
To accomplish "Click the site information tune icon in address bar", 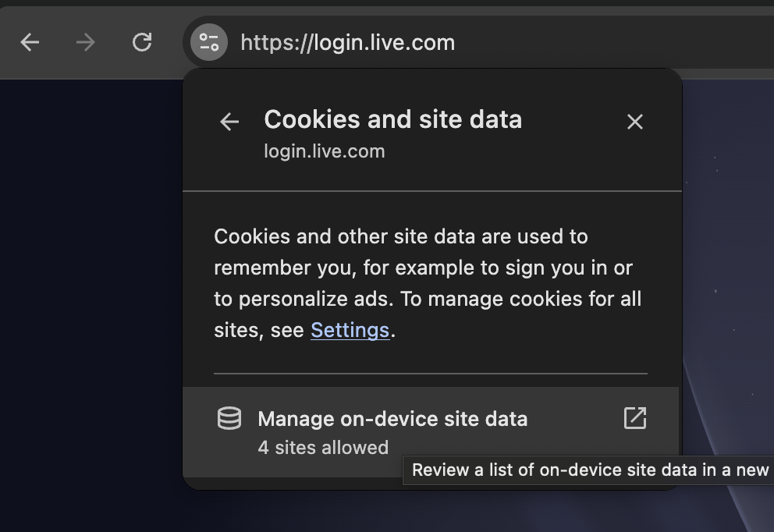I will point(208,42).
